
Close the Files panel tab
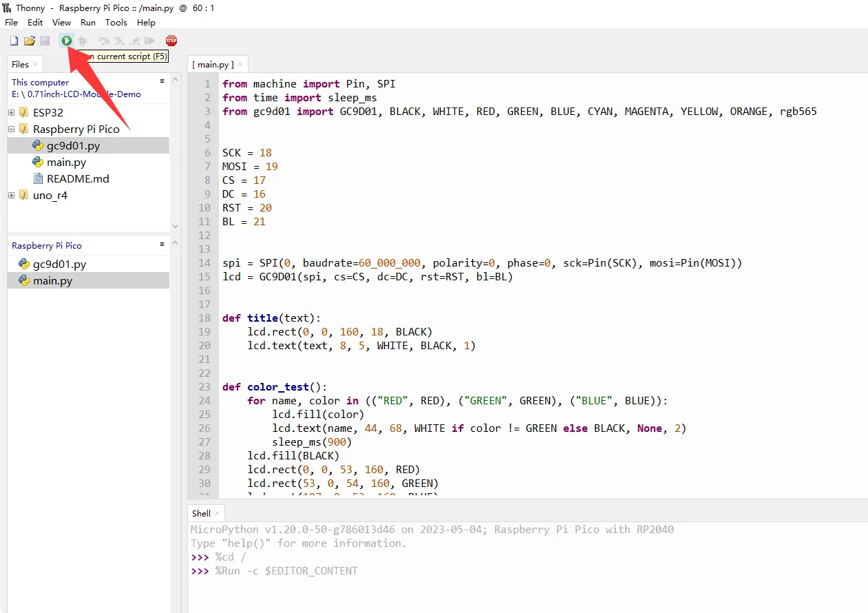(36, 64)
